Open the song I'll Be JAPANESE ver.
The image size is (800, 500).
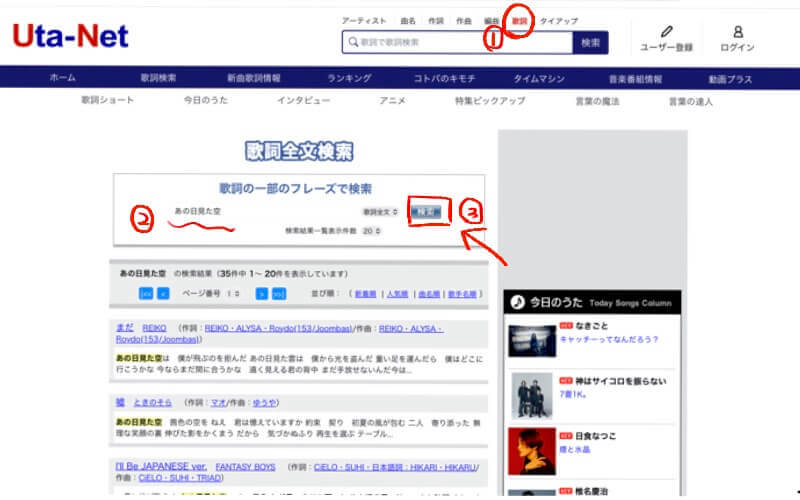tap(161, 466)
